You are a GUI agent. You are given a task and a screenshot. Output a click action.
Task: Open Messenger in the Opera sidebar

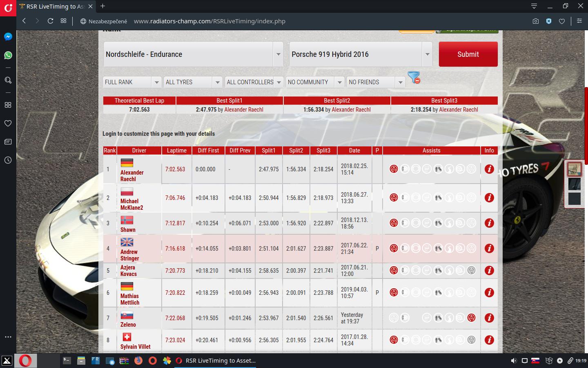(8, 36)
